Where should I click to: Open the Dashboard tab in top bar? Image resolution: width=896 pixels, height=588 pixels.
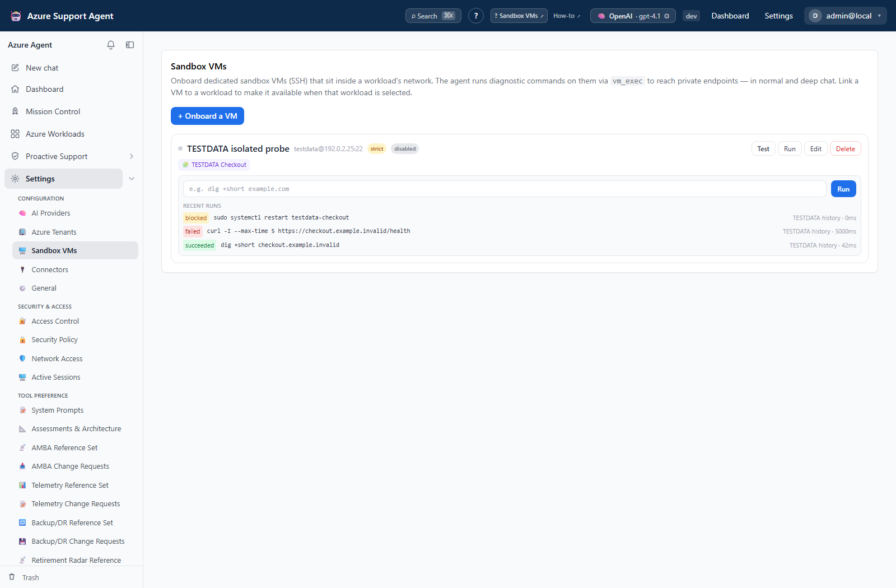pos(730,16)
